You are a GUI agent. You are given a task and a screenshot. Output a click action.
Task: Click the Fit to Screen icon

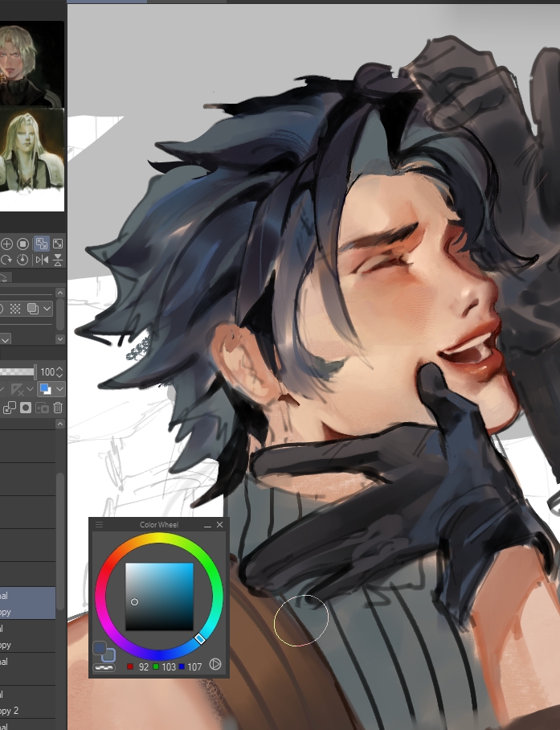[58, 244]
